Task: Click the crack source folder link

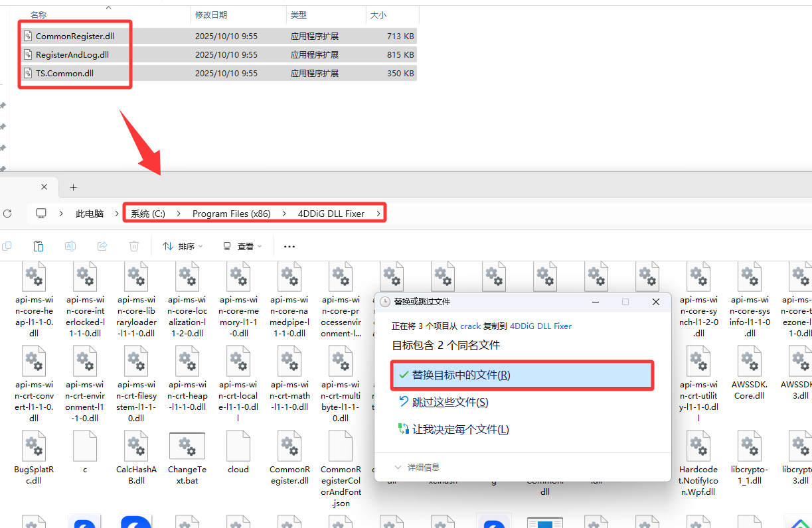Action: (x=470, y=326)
